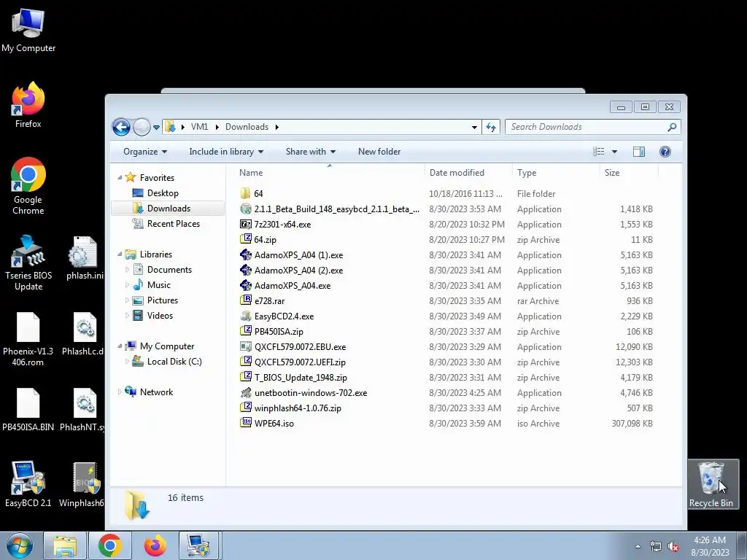Expand the Documents library node
Image resolution: width=747 pixels, height=560 pixels.
tap(127, 270)
